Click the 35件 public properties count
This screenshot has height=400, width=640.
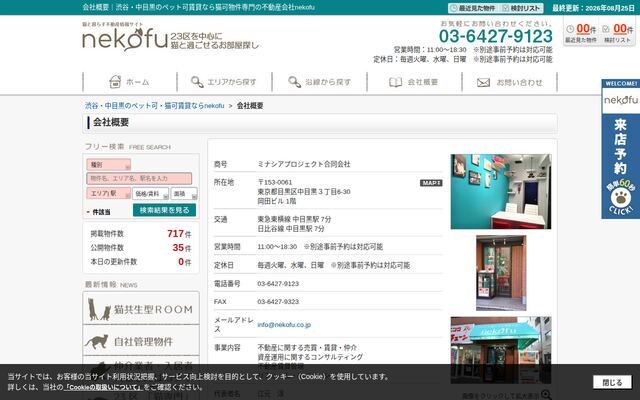tap(181, 248)
